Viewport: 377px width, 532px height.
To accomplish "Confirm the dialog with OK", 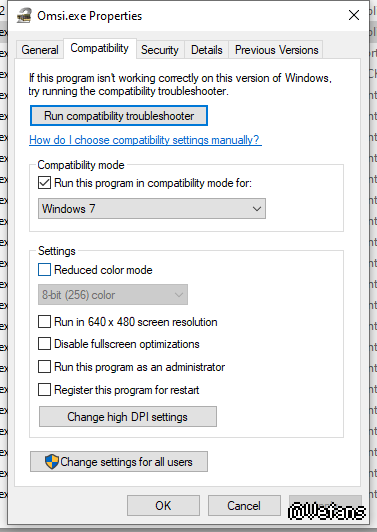I will pos(163,506).
